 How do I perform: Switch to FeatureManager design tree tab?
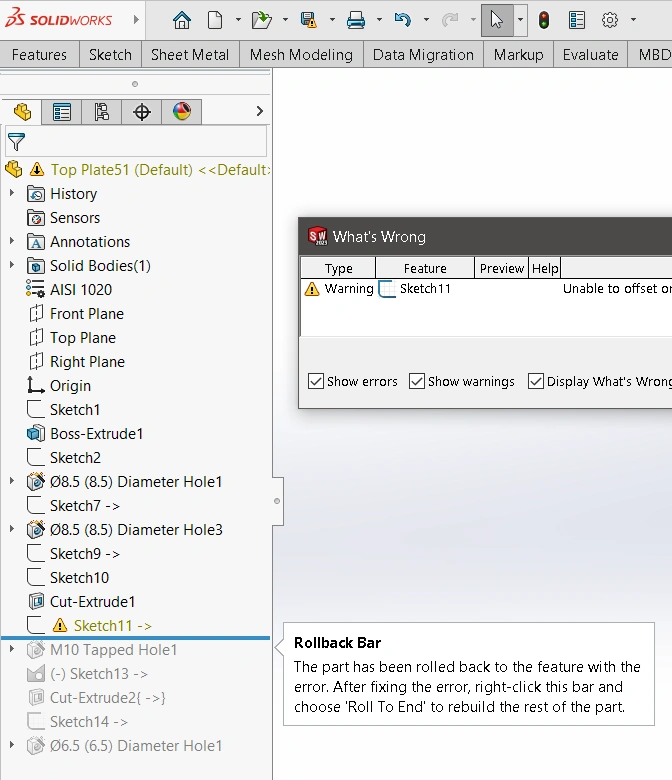[x=22, y=112]
